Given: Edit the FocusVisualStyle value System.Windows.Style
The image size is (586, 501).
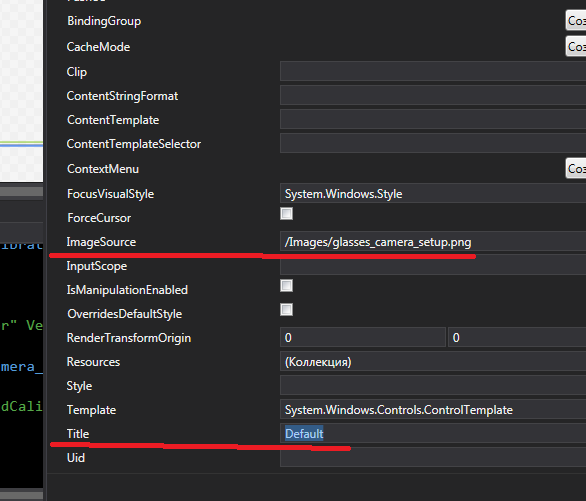Looking at the screenshot, I should (x=433, y=194).
